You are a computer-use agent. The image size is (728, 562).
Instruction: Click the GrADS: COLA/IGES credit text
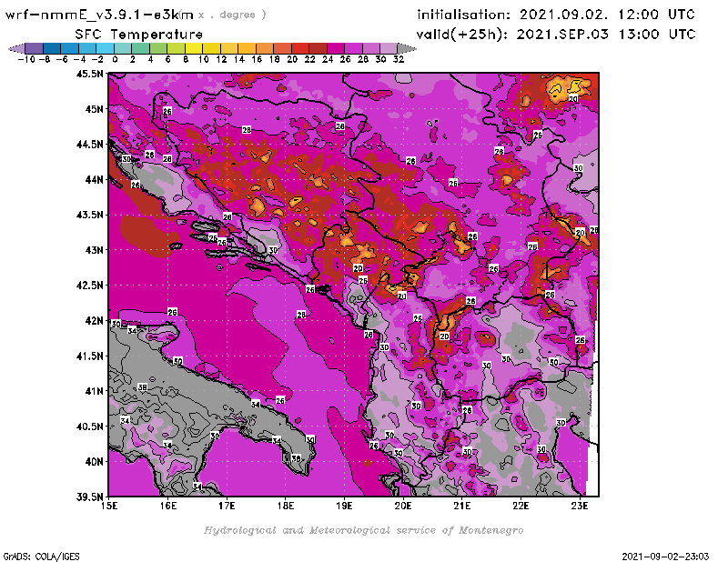(41, 557)
